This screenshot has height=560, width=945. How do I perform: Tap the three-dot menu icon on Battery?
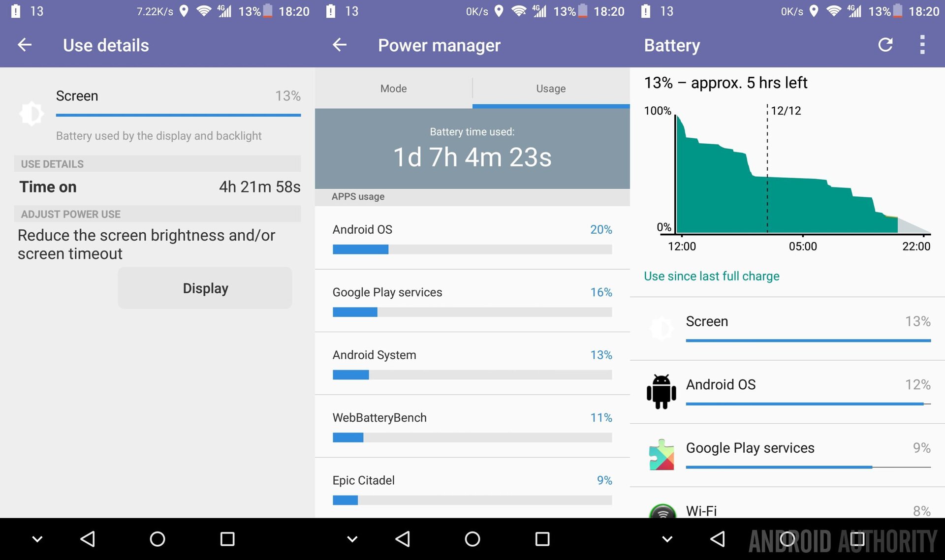pyautogui.click(x=921, y=45)
